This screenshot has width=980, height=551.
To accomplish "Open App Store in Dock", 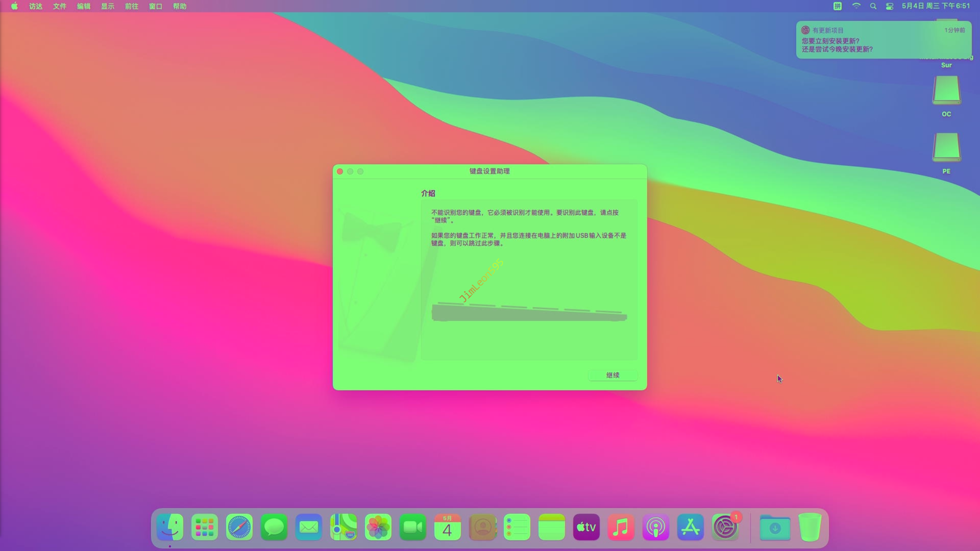I will (x=690, y=527).
